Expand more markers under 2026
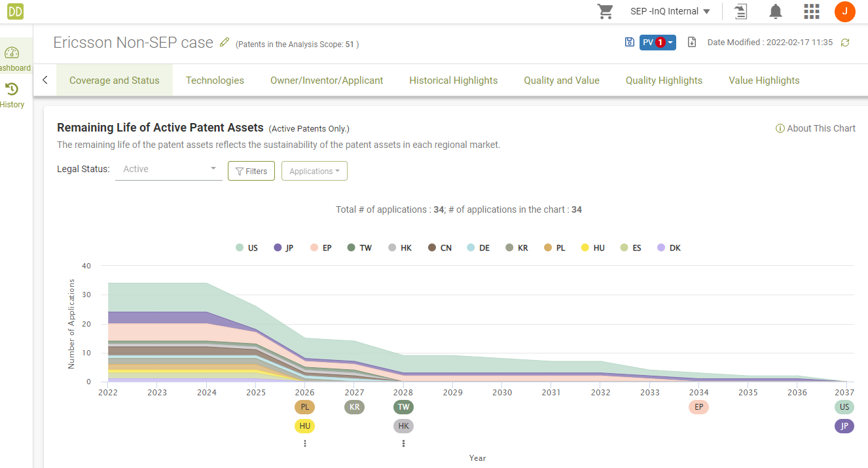This screenshot has width=868, height=468. point(305,443)
